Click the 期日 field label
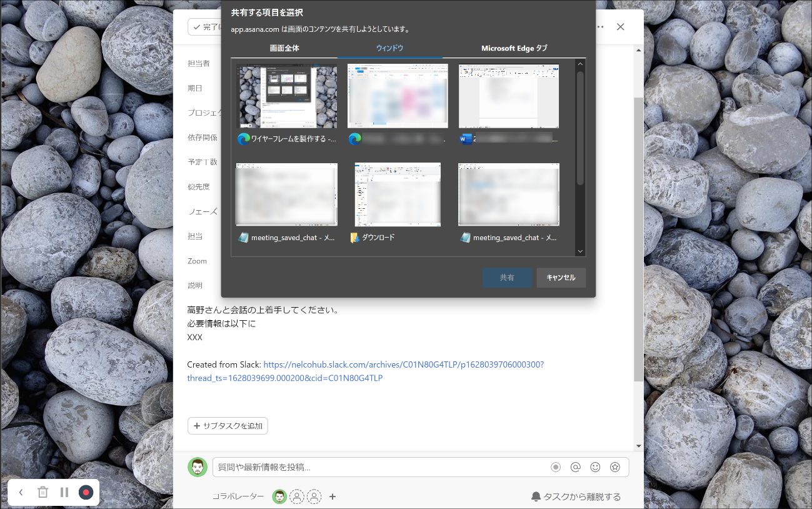Screen dimensions: 812x509 click(x=195, y=88)
